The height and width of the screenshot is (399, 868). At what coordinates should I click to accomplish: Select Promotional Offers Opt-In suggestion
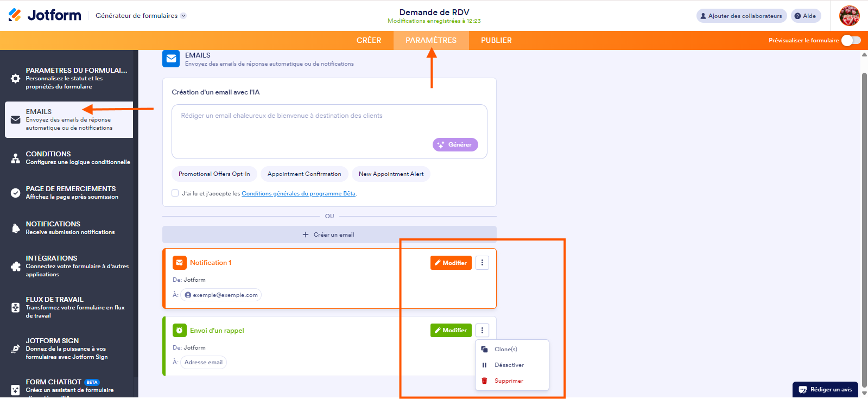pyautogui.click(x=214, y=174)
